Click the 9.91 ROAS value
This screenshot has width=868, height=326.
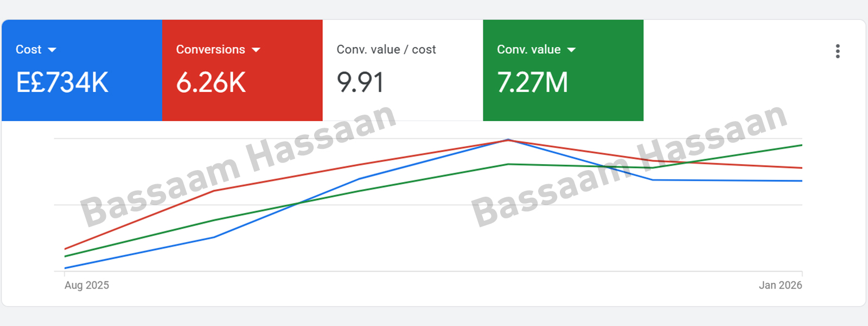pyautogui.click(x=360, y=83)
